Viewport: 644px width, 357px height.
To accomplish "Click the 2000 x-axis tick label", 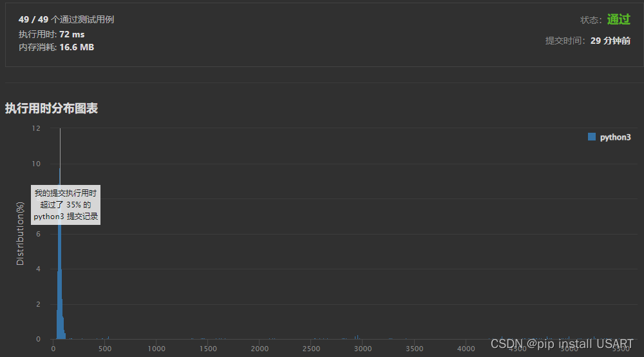I will tap(260, 349).
